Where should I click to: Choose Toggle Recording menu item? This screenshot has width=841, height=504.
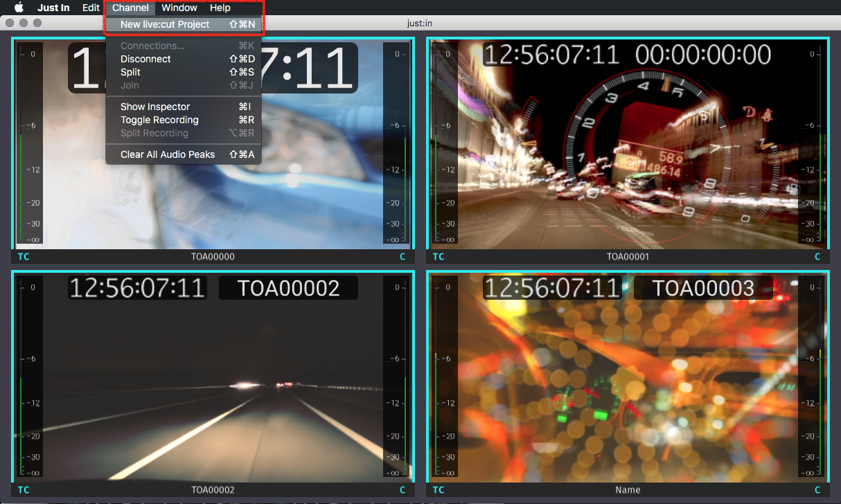pyautogui.click(x=184, y=120)
